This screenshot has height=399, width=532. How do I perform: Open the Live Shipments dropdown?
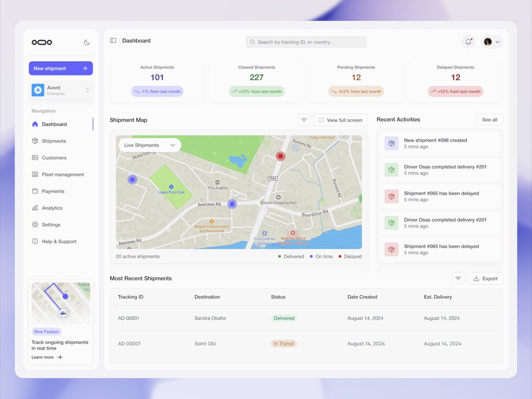pos(150,145)
